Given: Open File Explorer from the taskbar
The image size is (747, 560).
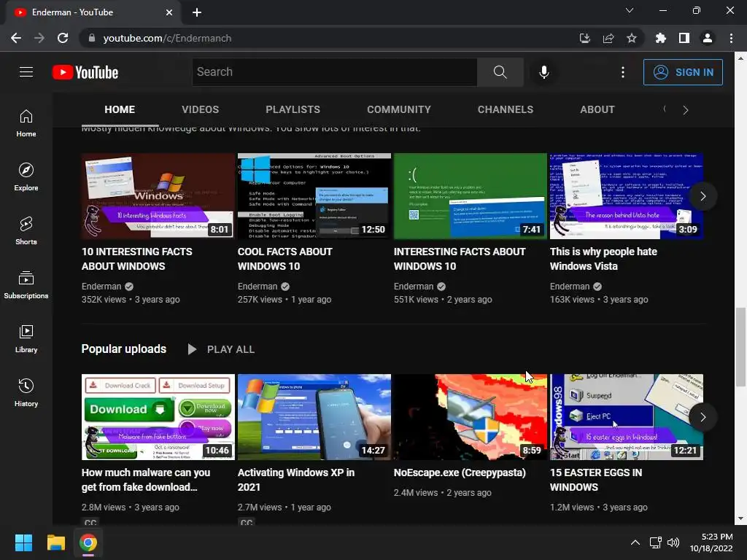Looking at the screenshot, I should pyautogui.click(x=55, y=542).
